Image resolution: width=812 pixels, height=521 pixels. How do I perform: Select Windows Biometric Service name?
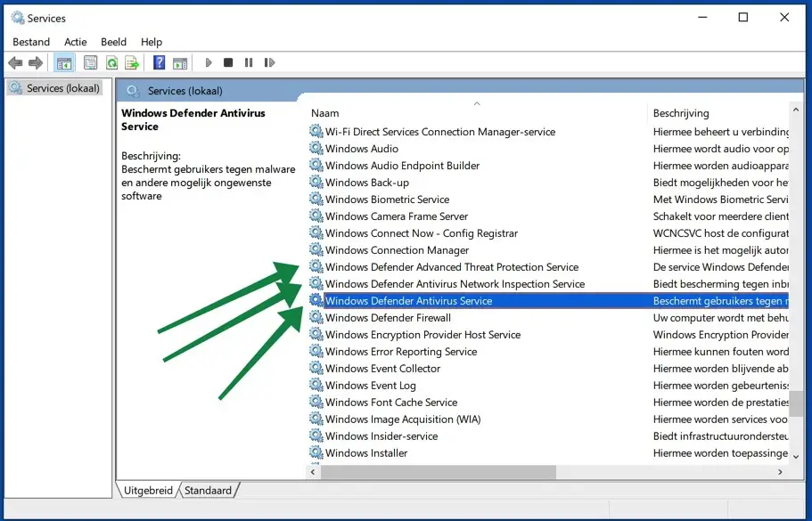pos(388,199)
